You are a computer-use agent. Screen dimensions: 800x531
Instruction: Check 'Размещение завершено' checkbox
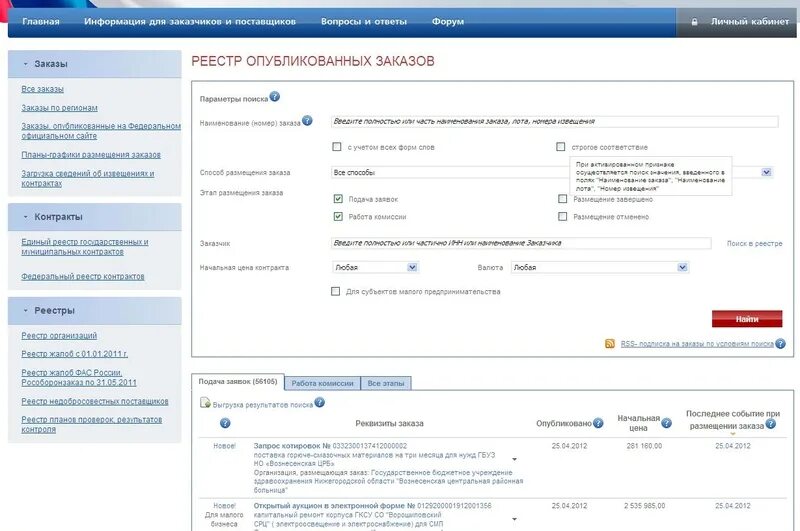click(x=562, y=199)
